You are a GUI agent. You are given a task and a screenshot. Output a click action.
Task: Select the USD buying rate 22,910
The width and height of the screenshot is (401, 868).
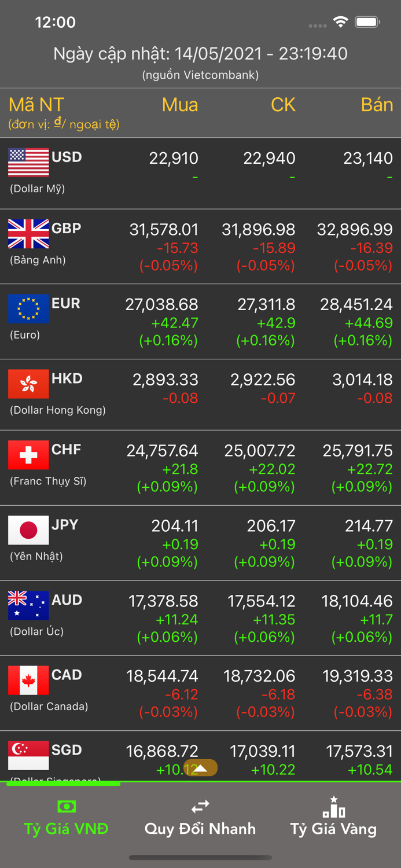(174, 158)
